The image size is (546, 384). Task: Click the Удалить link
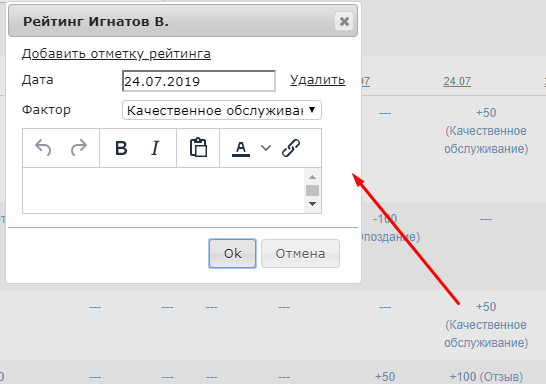[318, 80]
